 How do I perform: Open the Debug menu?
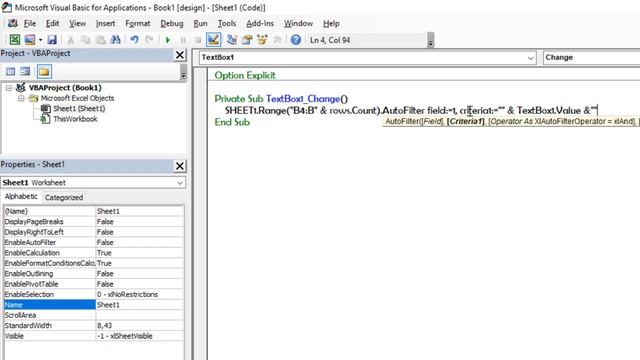(172, 24)
